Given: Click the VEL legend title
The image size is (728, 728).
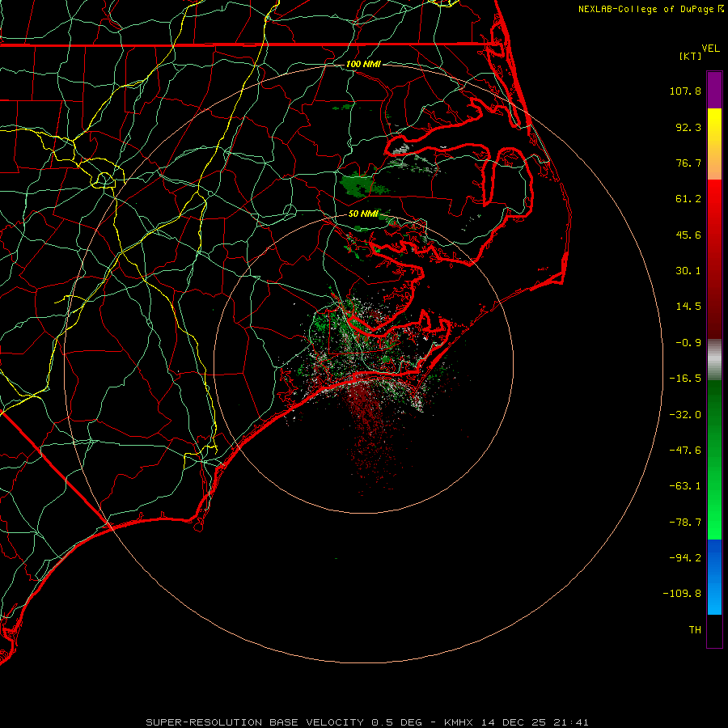Looking at the screenshot, I should (x=710, y=49).
